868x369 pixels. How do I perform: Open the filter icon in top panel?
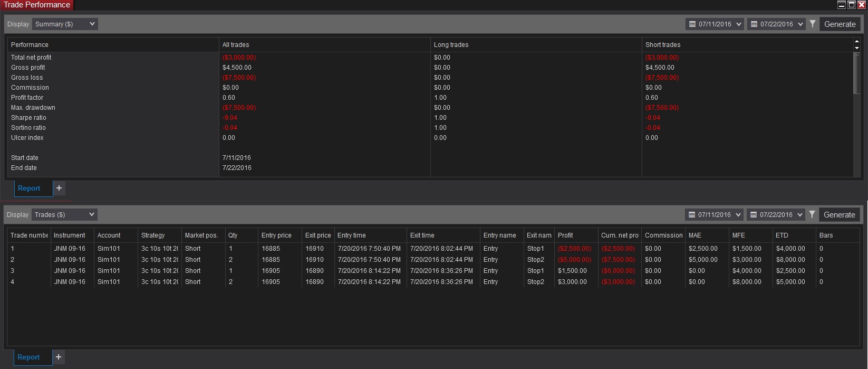[813, 24]
